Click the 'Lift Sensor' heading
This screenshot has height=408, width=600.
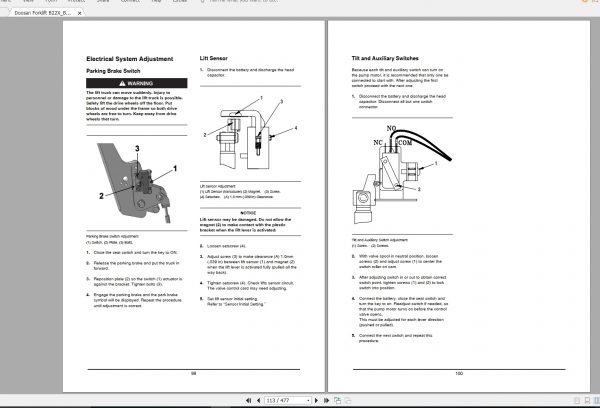[x=214, y=58]
